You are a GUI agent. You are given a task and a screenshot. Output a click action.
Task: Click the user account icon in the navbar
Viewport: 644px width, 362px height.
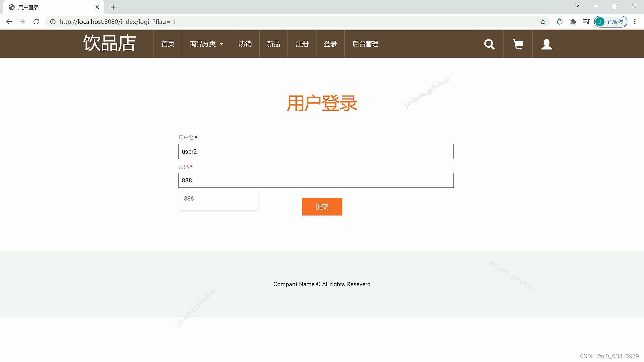pos(547,44)
